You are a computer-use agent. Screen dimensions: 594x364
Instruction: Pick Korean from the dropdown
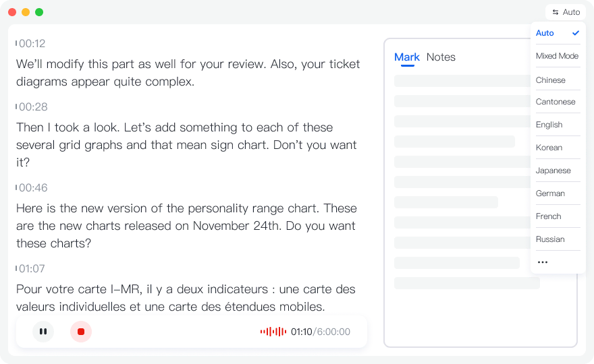click(x=549, y=148)
